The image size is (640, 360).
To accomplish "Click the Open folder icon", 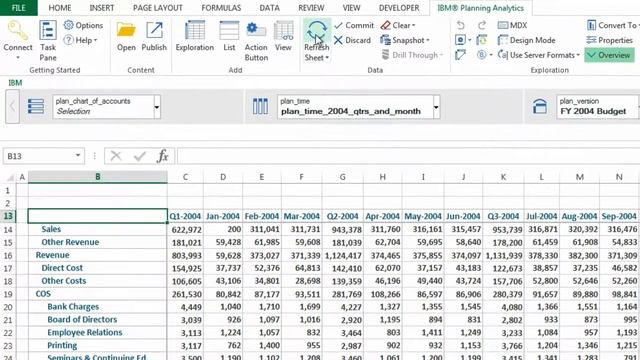I will pyautogui.click(x=126, y=31).
